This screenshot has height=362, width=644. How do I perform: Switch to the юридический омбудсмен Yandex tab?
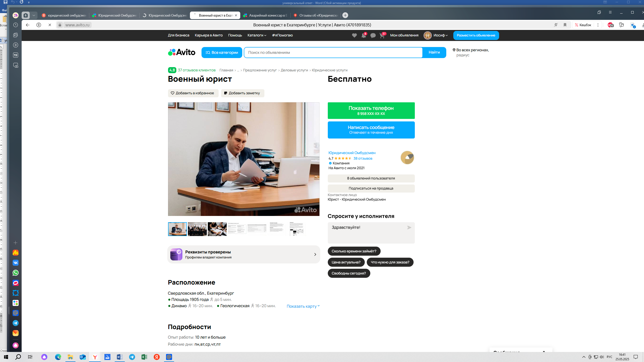coord(64,15)
